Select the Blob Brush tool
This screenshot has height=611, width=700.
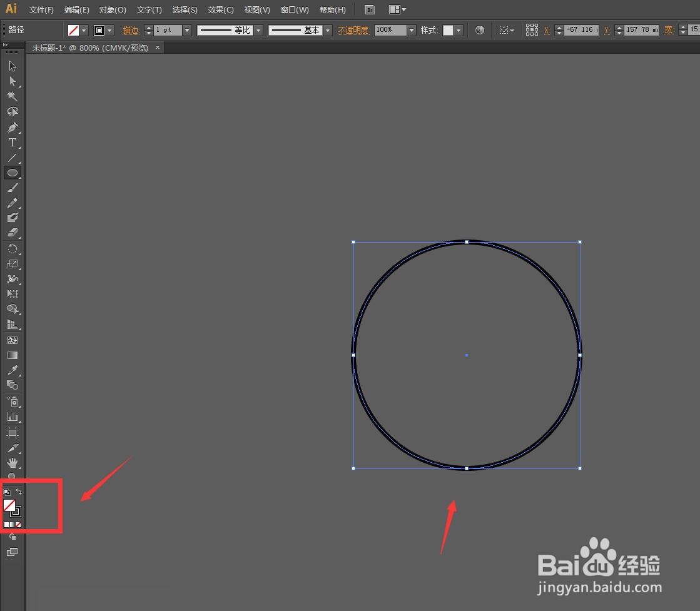[x=13, y=218]
